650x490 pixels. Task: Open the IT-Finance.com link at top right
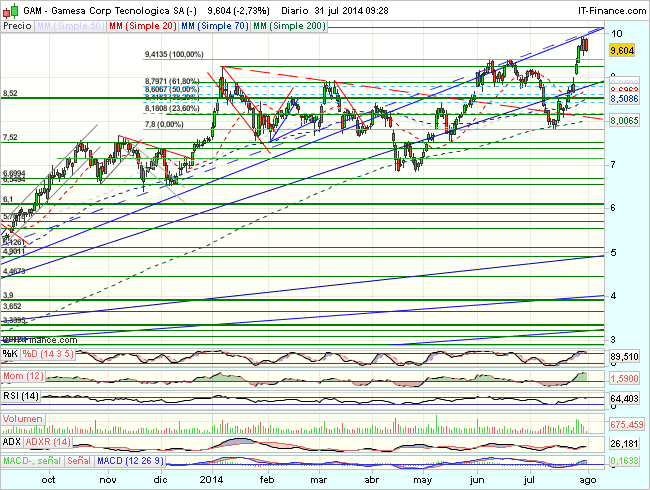[612, 11]
